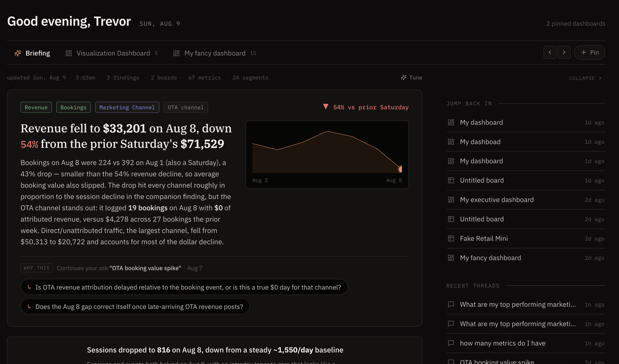Click My executive dashboard grid icon
Screen dimensions: 619x364
(451, 200)
